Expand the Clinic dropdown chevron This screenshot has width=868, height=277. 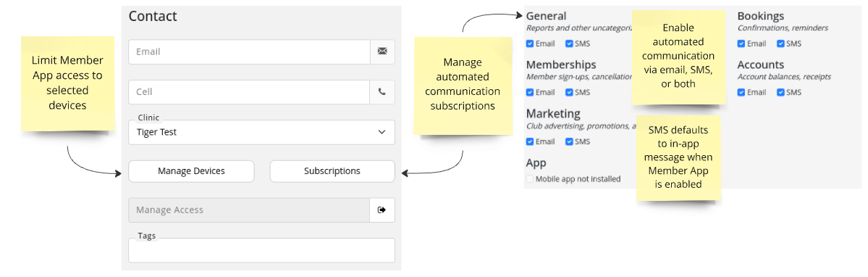[x=382, y=133]
